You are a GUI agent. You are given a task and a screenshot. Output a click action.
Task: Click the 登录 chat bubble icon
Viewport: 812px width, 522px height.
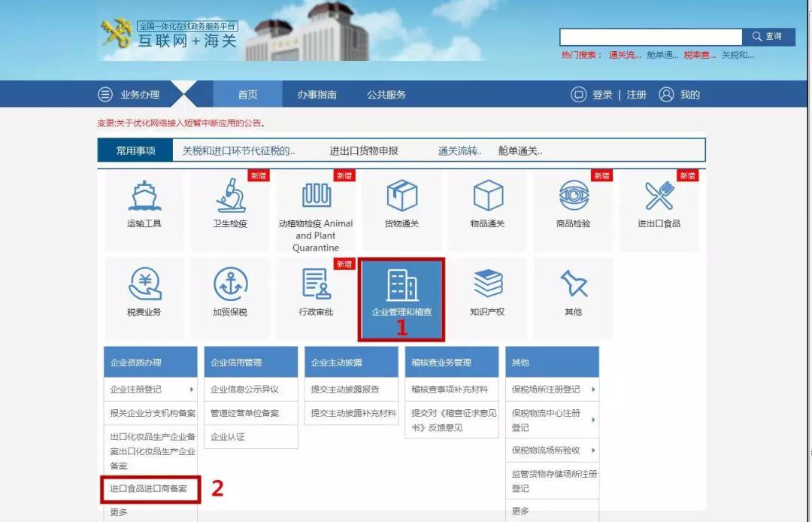click(x=578, y=94)
